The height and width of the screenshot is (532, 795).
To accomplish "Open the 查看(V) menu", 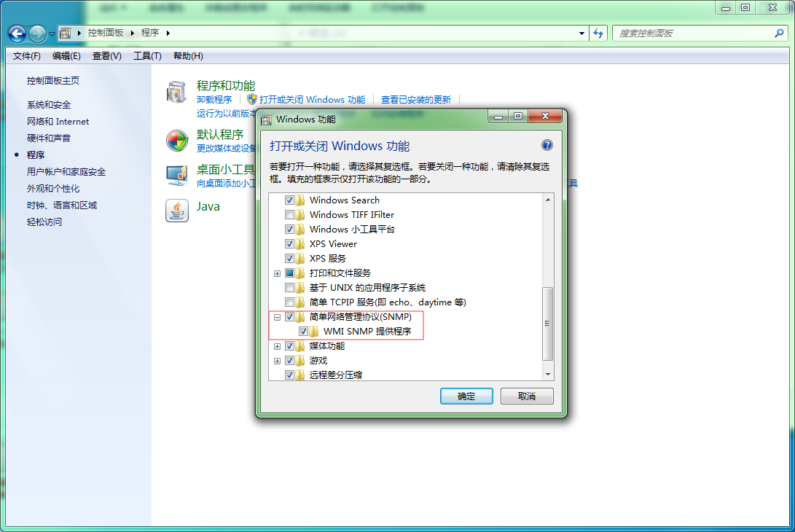I will (106, 56).
